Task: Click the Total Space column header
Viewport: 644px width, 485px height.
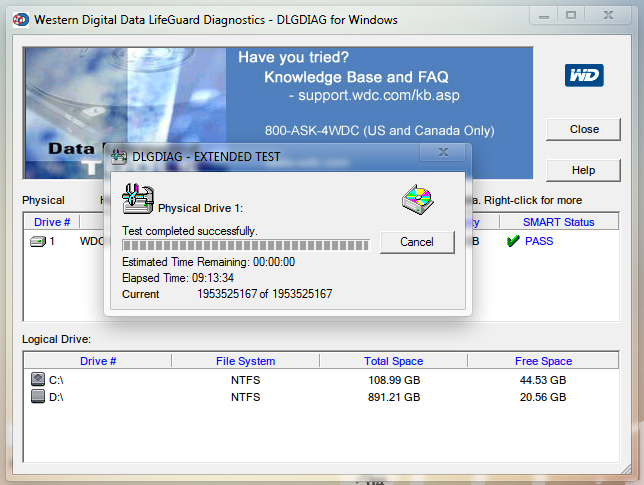Action: [393, 361]
